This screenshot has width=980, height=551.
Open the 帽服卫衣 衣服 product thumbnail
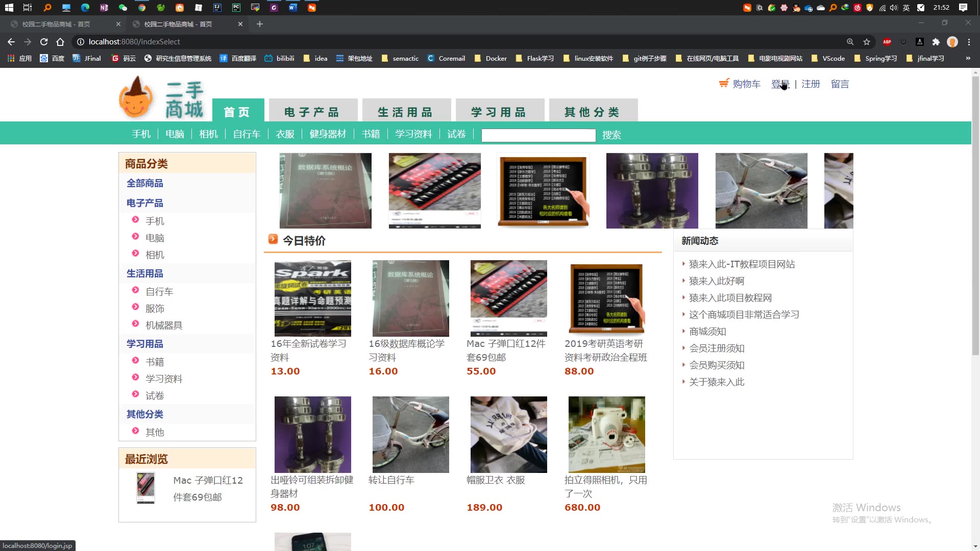[x=509, y=435]
